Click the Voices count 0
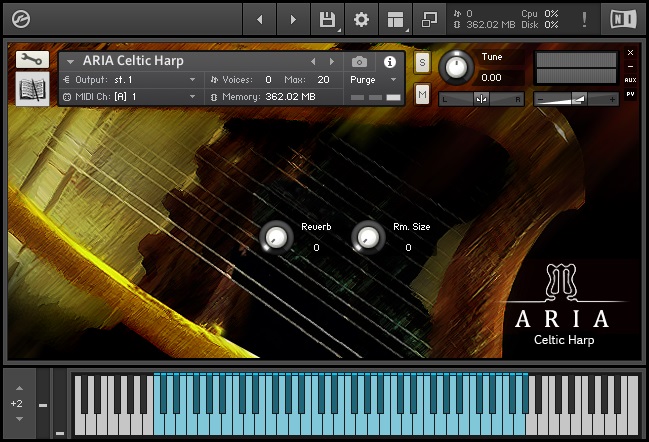The height and width of the screenshot is (442, 649). click(x=268, y=79)
